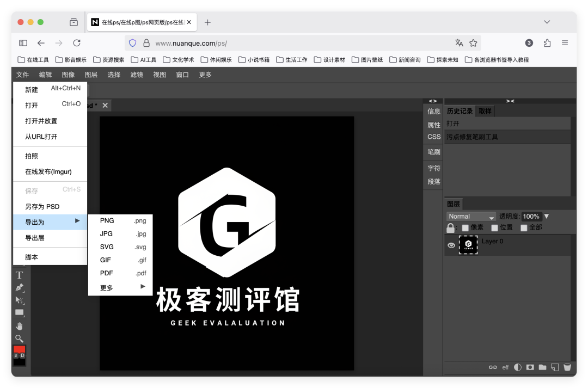Add an adjustment layer half-circle icon

518,367
